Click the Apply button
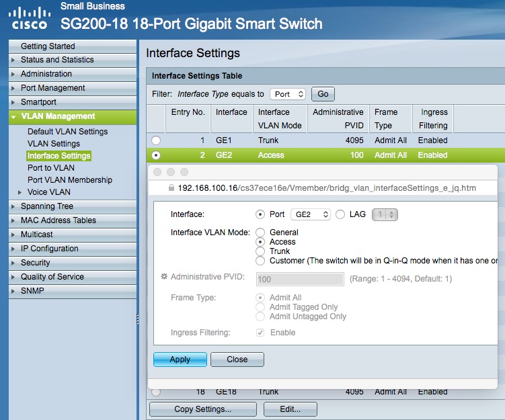The width and height of the screenshot is (505, 420). pos(180,360)
